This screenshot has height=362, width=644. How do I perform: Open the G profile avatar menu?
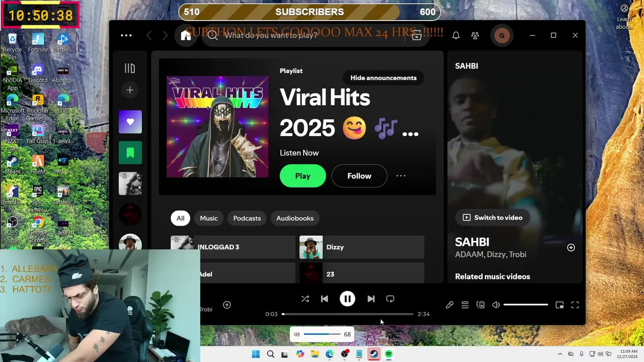[502, 35]
